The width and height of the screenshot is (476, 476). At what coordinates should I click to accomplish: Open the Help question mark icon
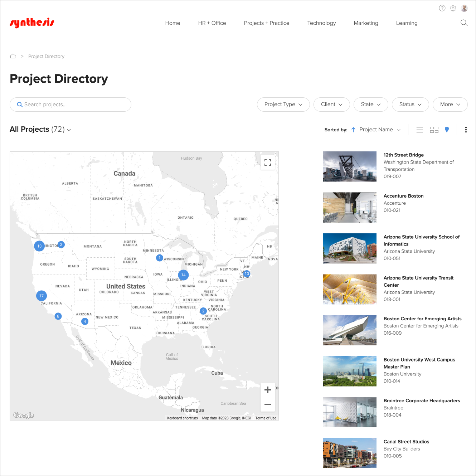click(x=442, y=8)
